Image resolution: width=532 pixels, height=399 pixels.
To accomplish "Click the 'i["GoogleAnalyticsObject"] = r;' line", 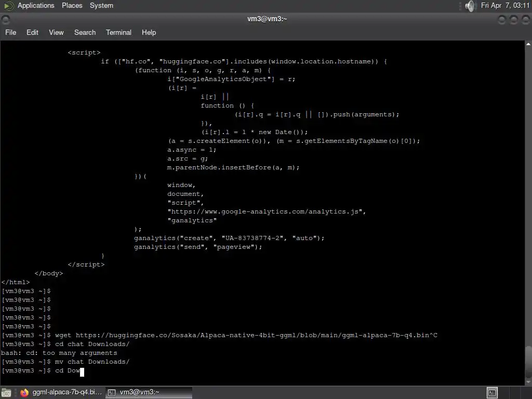I will tap(231, 79).
